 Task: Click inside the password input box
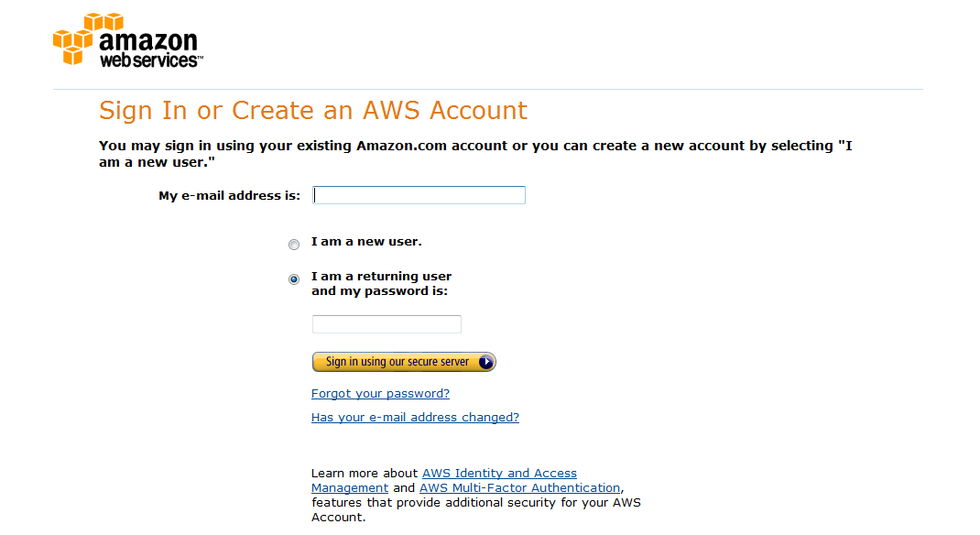[386, 323]
